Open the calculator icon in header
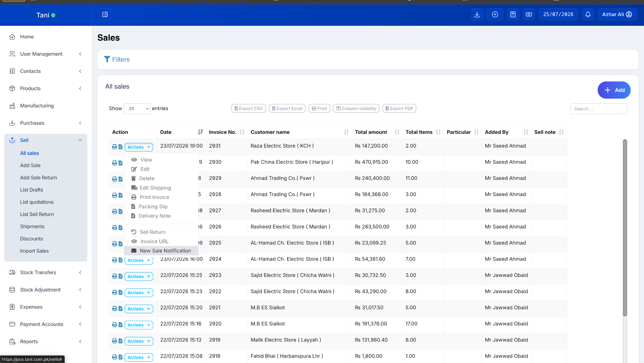Screen dimensions: 644x363 (513, 14)
